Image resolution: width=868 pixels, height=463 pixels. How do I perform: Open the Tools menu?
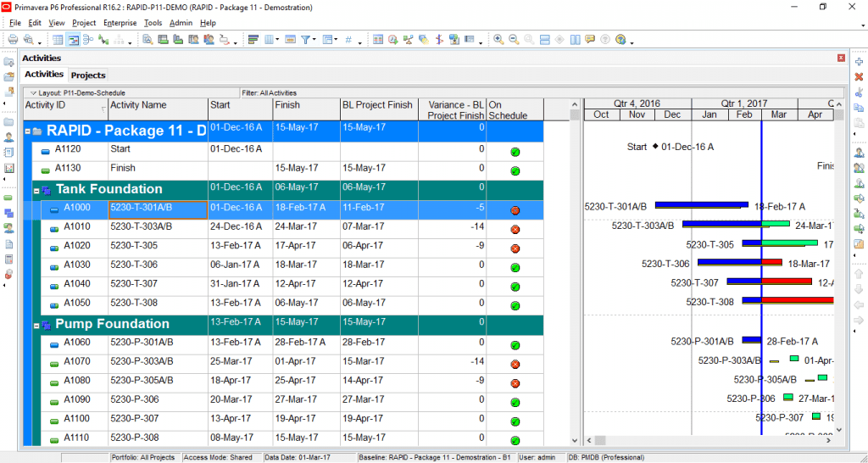click(153, 23)
